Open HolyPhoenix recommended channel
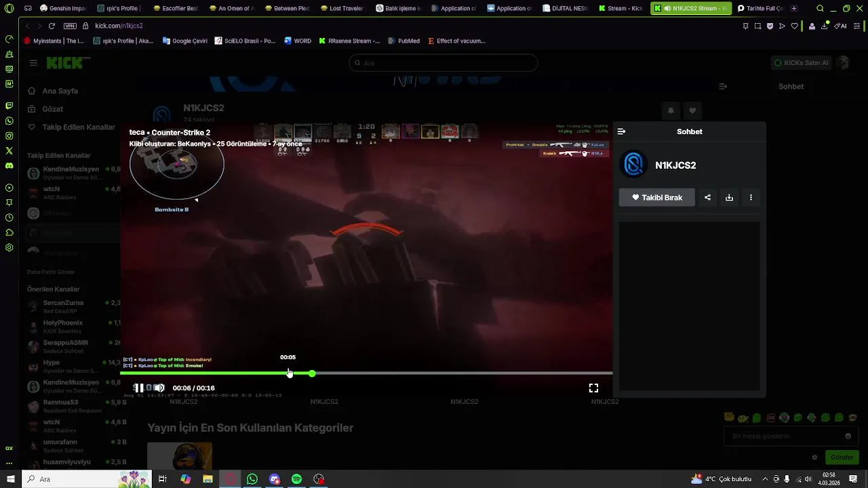This screenshot has width=868, height=488. pyautogui.click(x=73, y=327)
